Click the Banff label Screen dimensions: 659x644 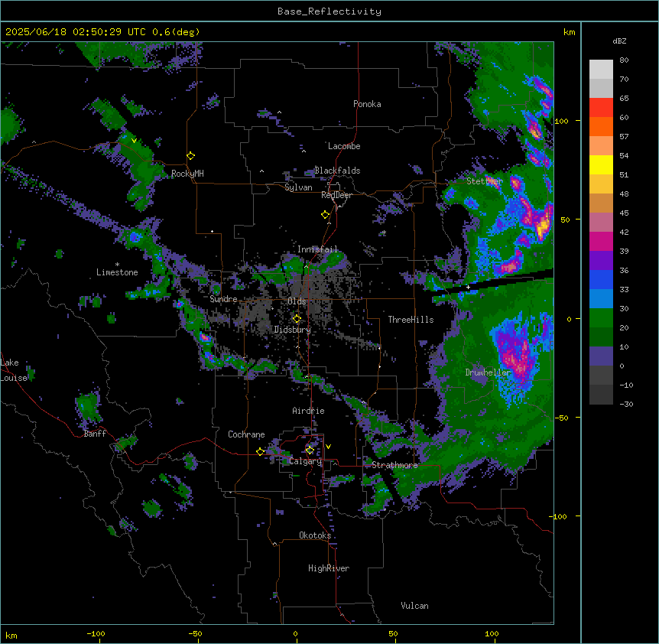95,434
